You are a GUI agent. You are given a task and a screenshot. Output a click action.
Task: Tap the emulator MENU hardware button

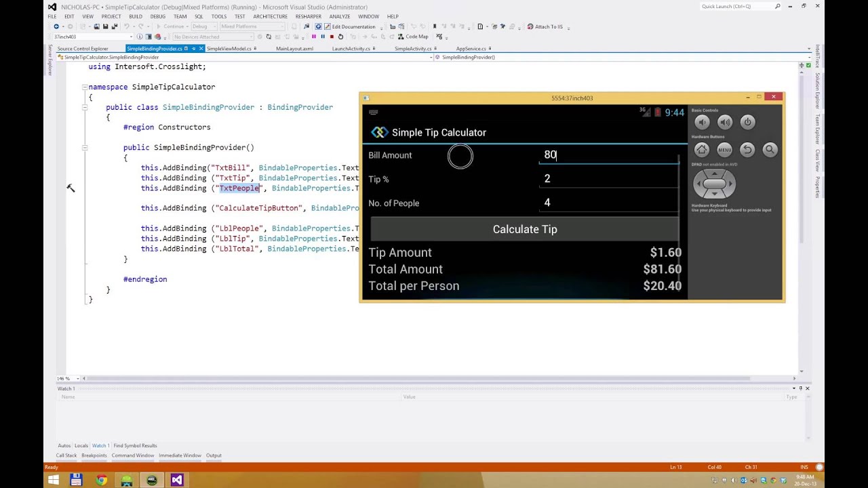click(725, 150)
